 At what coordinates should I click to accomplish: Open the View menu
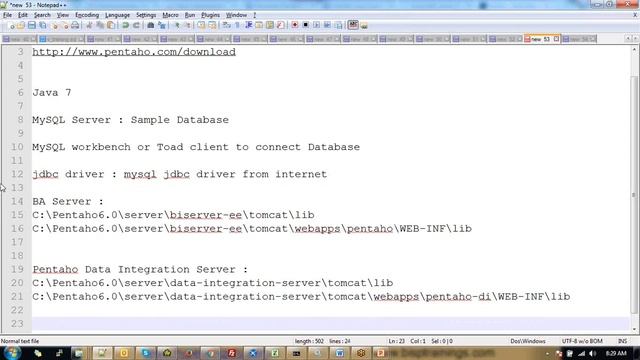[62, 15]
